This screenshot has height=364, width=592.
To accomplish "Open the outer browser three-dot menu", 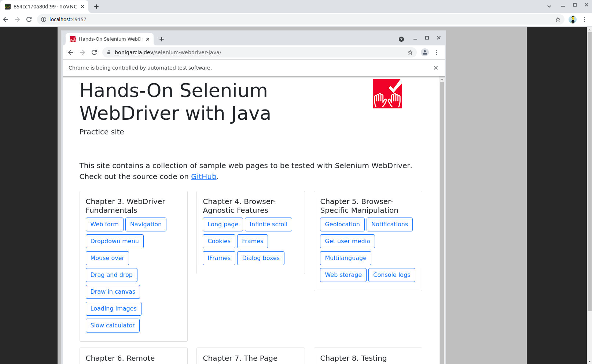I will tap(584, 19).
